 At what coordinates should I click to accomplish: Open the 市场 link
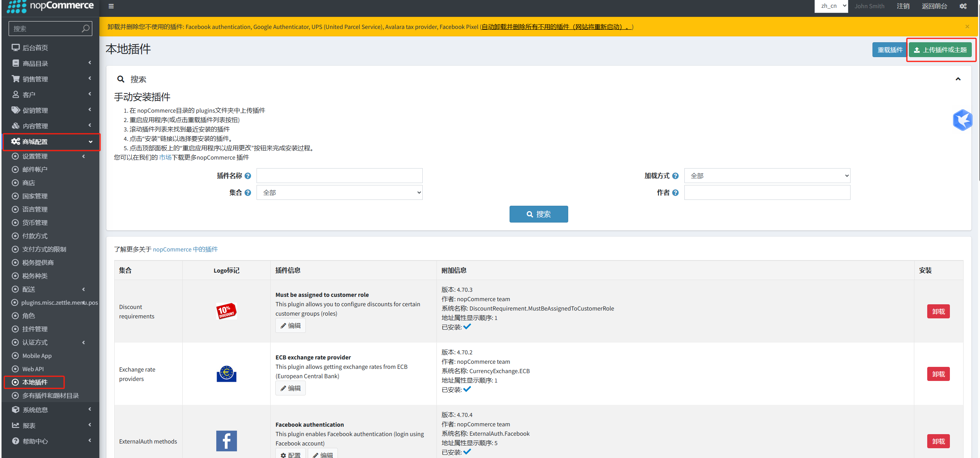[165, 157]
